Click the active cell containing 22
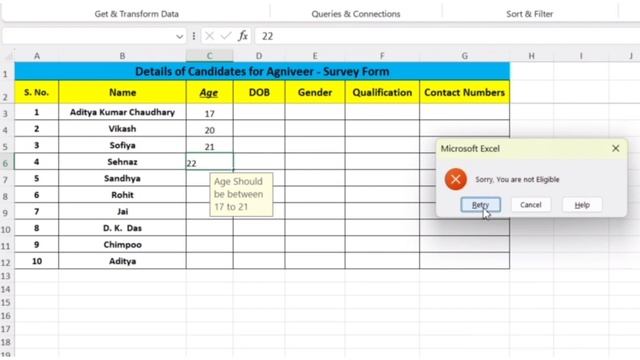Image resolution: width=640 pixels, height=360 pixels. [209, 162]
